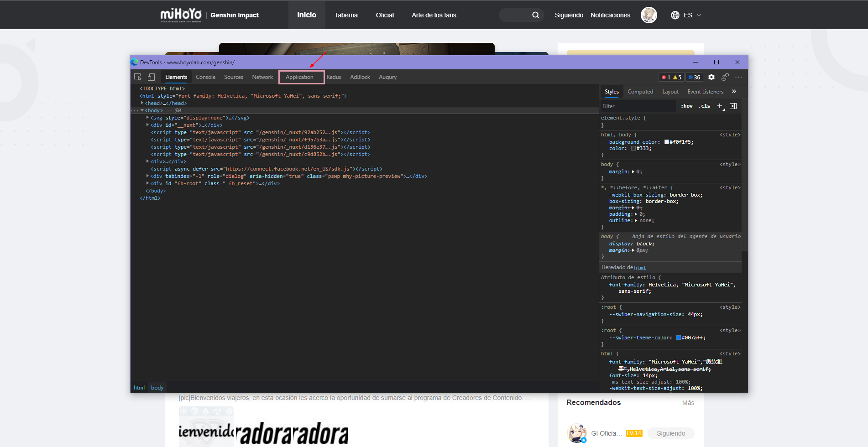Click the globe language icon
Viewport: 868px width, 447px height.
[675, 15]
